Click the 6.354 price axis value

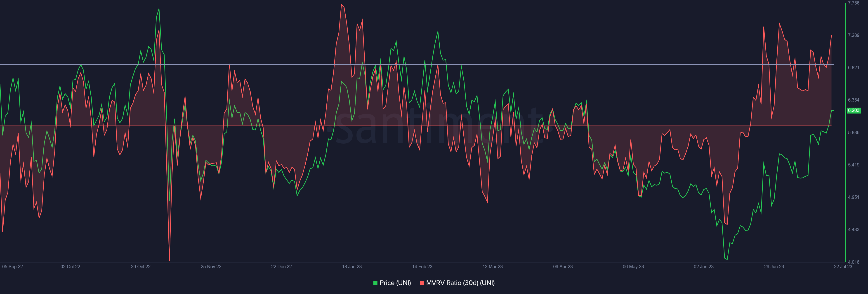854,100
